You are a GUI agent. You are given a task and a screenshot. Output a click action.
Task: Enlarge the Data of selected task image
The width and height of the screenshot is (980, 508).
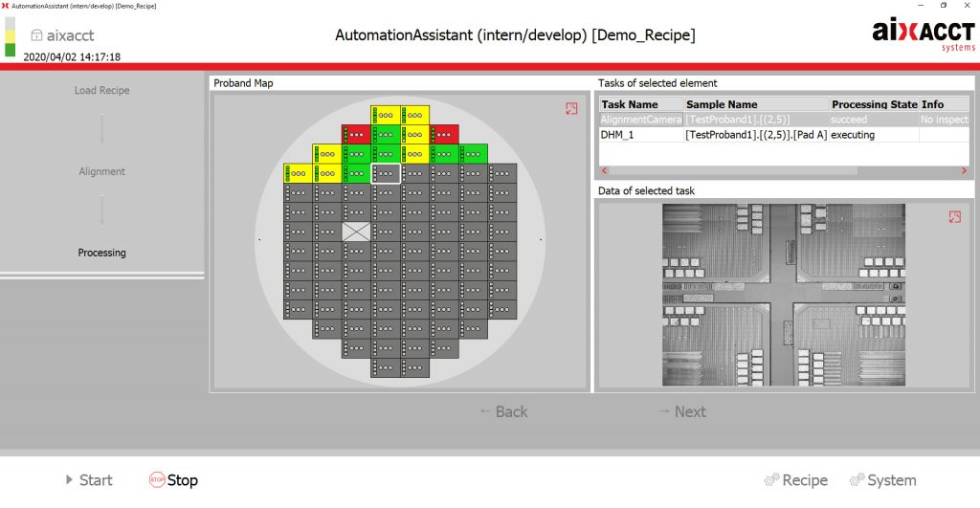click(954, 217)
